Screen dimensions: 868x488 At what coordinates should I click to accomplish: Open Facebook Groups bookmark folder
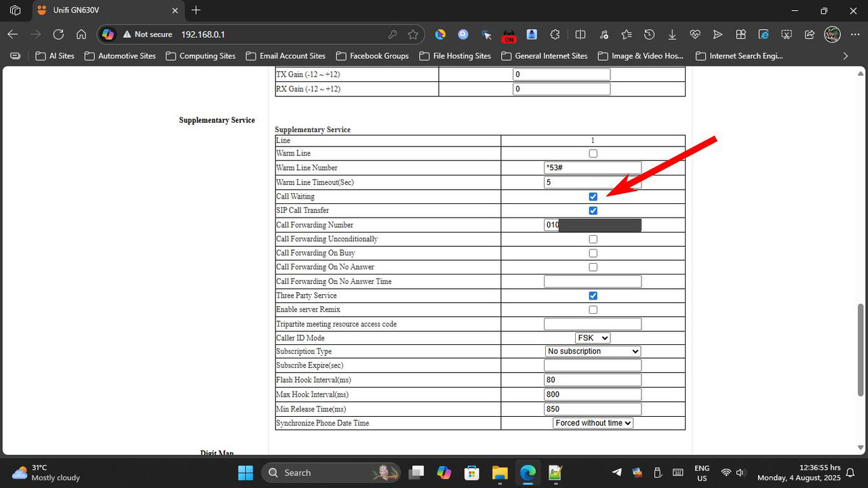click(x=372, y=56)
